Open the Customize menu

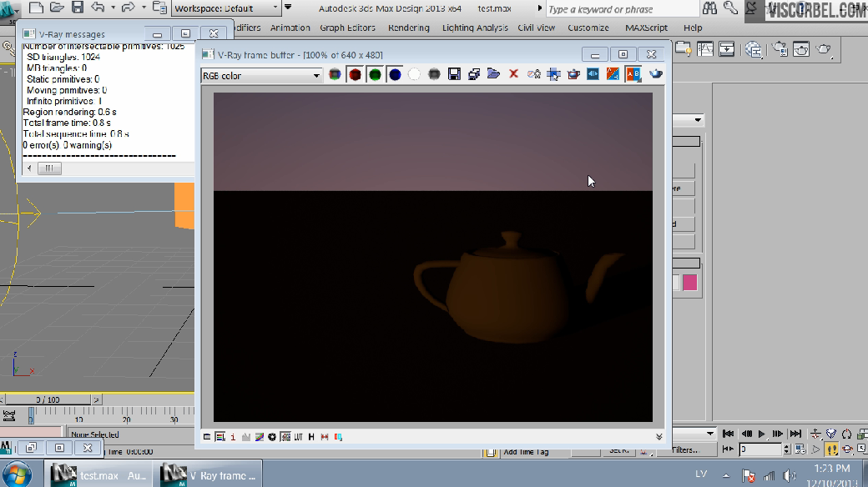[588, 28]
